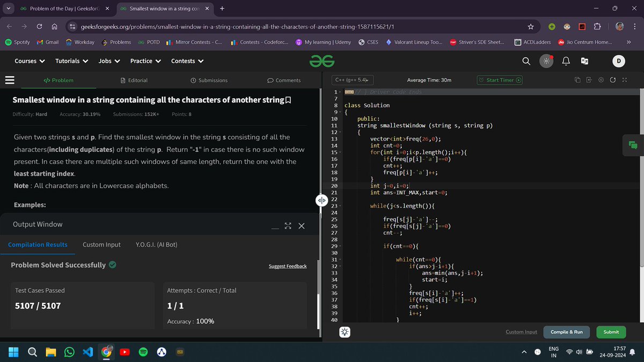The height and width of the screenshot is (362, 644).
Task: Bookmark the problem title
Action: [288, 100]
